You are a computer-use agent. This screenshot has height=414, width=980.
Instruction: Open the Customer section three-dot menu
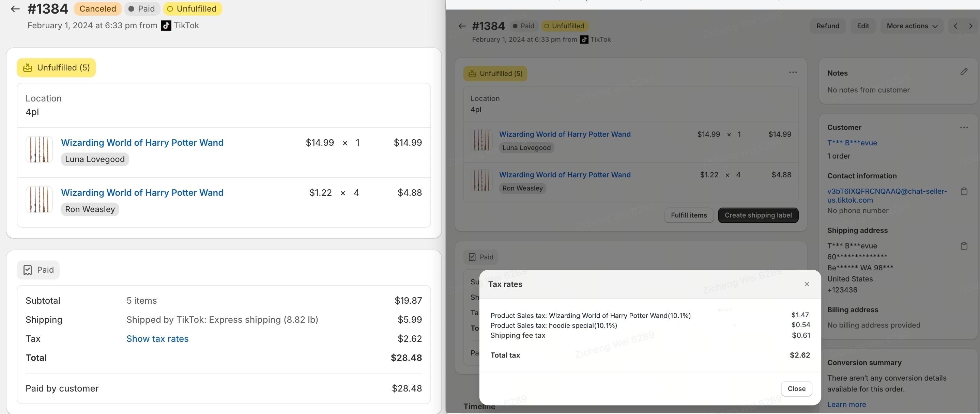964,127
